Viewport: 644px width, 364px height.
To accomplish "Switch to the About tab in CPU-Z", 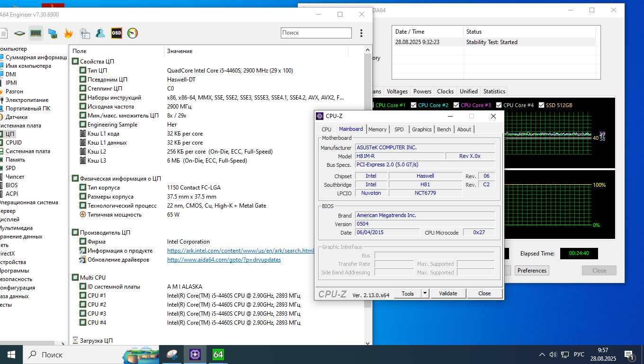I will [464, 129].
